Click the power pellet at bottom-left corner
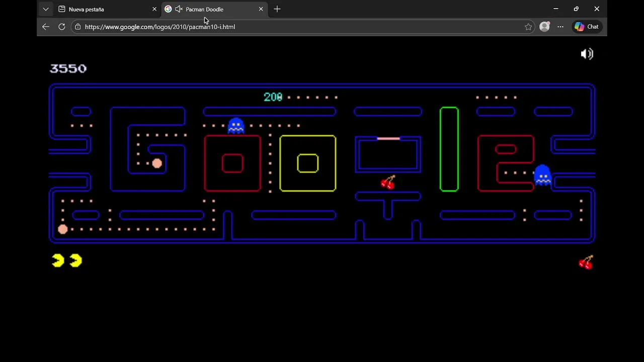The width and height of the screenshot is (644, 362). (63, 229)
